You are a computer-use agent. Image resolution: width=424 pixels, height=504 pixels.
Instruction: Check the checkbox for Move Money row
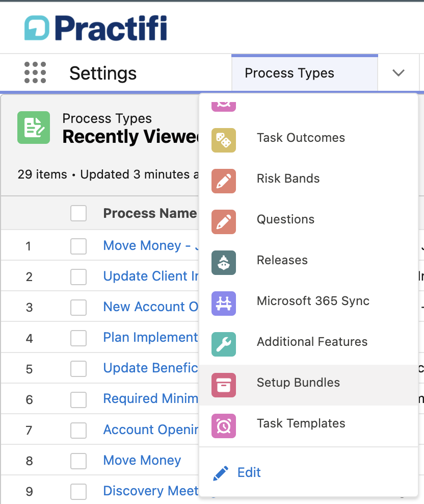coord(78,461)
